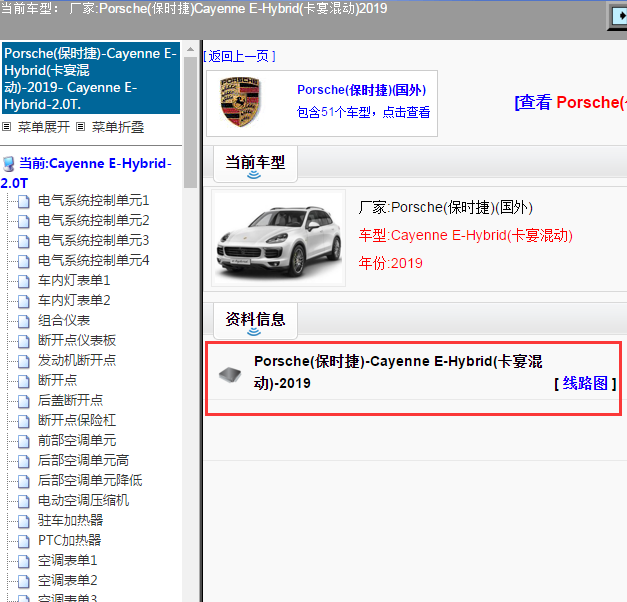Click the page icon beside 驻车加热器
Image resolution: width=627 pixels, height=602 pixels.
[24, 521]
